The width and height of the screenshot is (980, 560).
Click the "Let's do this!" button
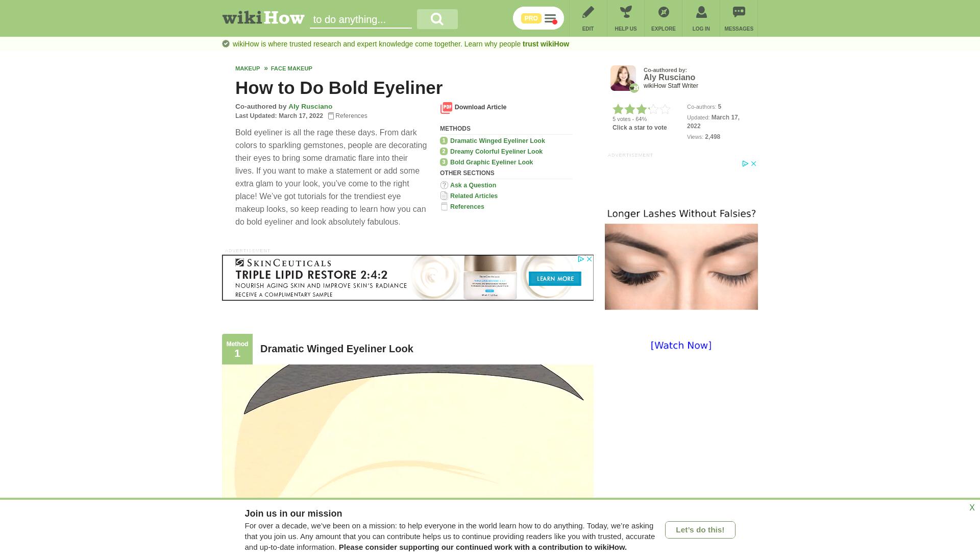(x=700, y=530)
